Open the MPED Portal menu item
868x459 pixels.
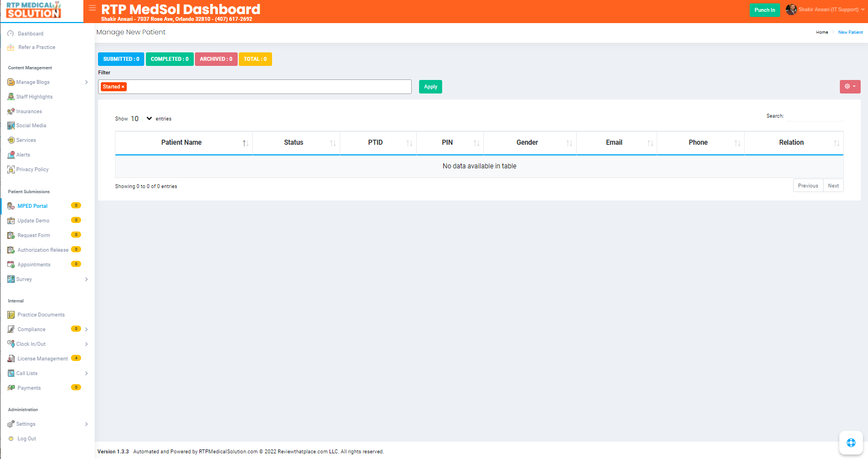click(x=33, y=206)
